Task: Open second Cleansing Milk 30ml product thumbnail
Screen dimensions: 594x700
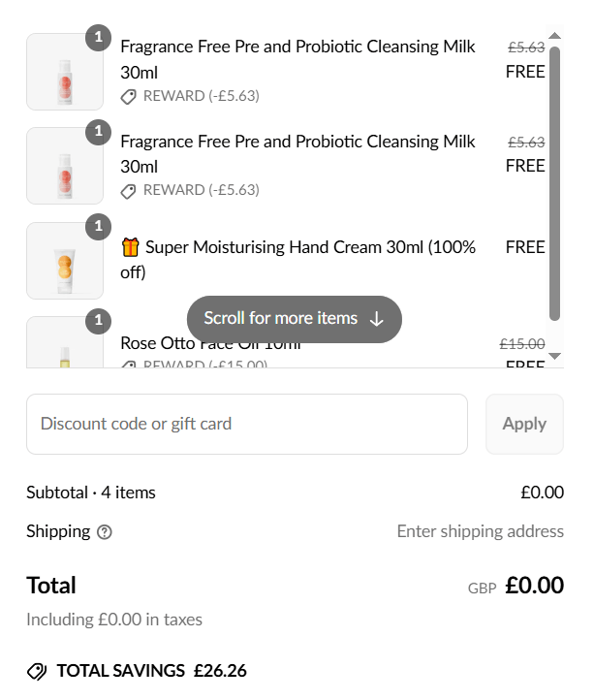Action: coord(65,166)
